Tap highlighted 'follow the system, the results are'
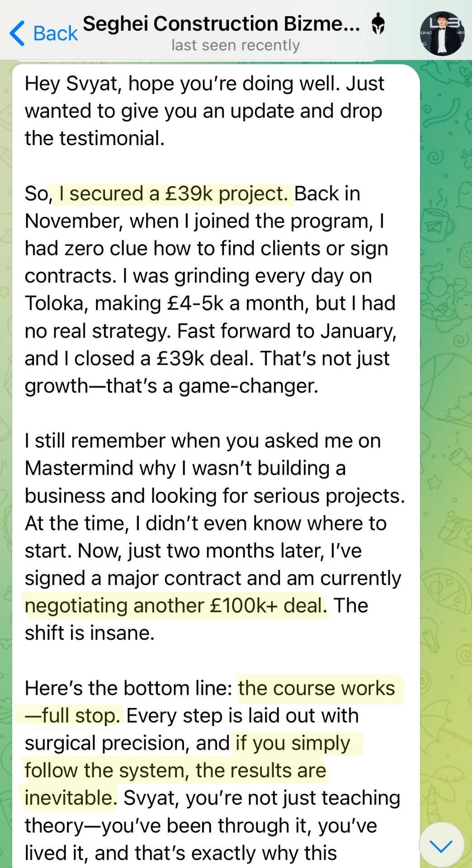Screen dimensions: 472x868 click(x=175, y=771)
